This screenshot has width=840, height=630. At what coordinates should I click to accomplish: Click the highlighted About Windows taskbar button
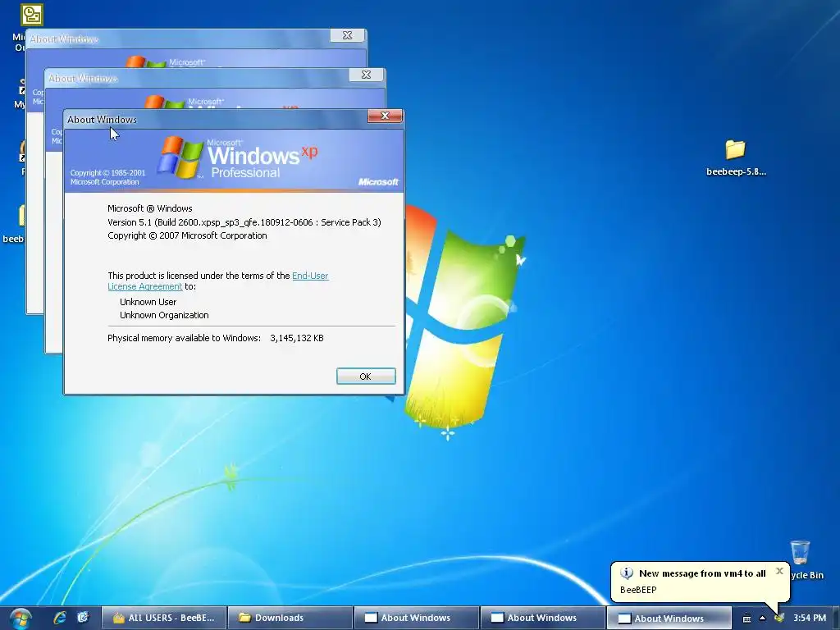click(x=669, y=619)
